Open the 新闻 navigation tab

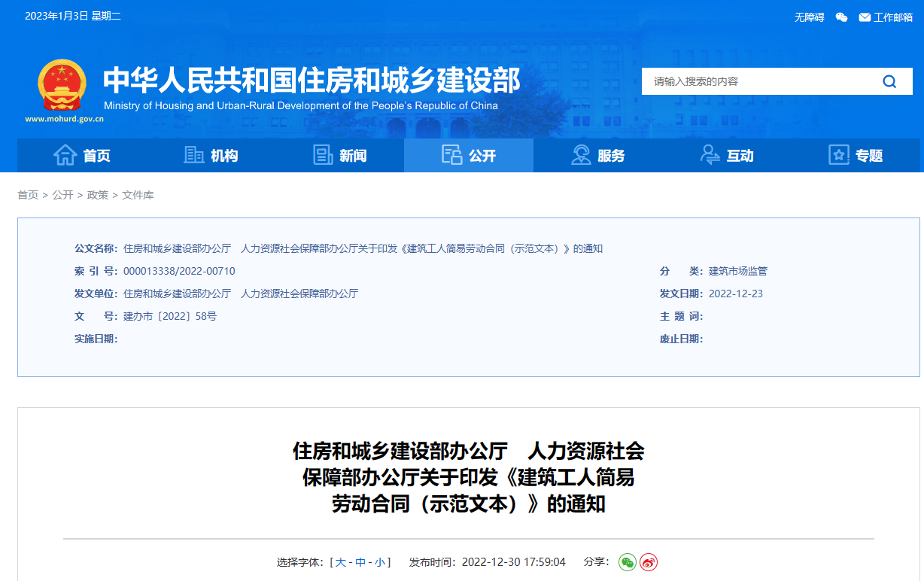pyautogui.click(x=339, y=156)
